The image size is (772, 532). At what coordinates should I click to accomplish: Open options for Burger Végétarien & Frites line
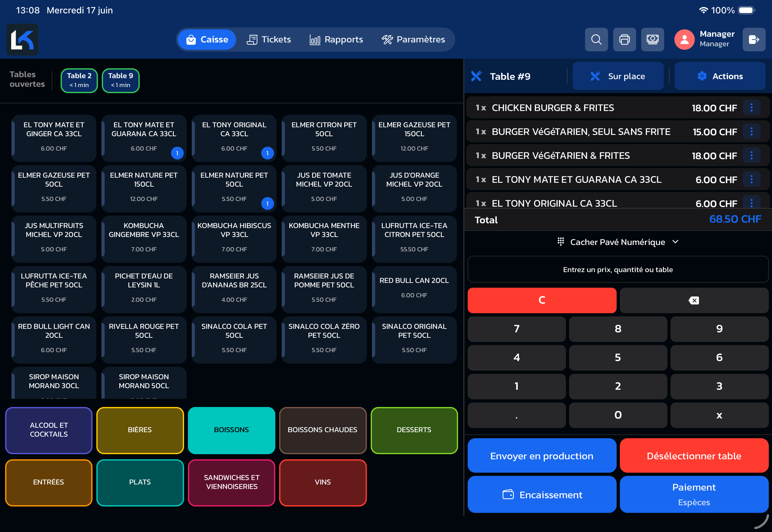(x=751, y=156)
